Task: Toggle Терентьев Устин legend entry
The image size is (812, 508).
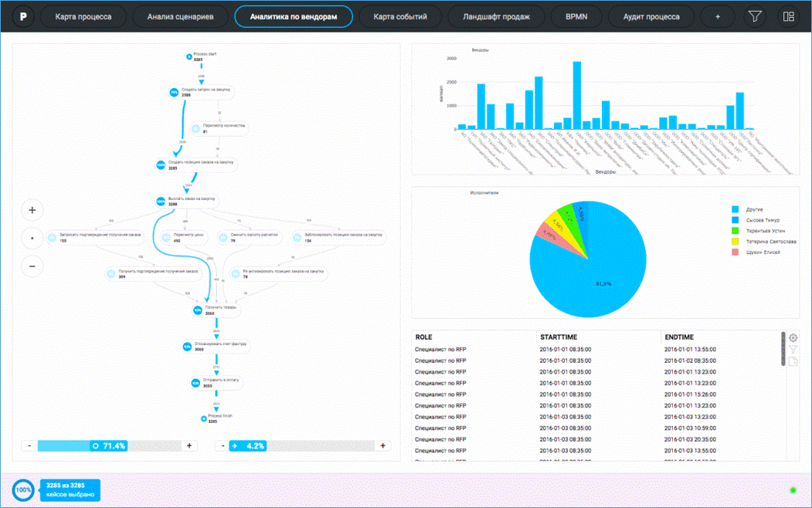Action: coord(763,231)
